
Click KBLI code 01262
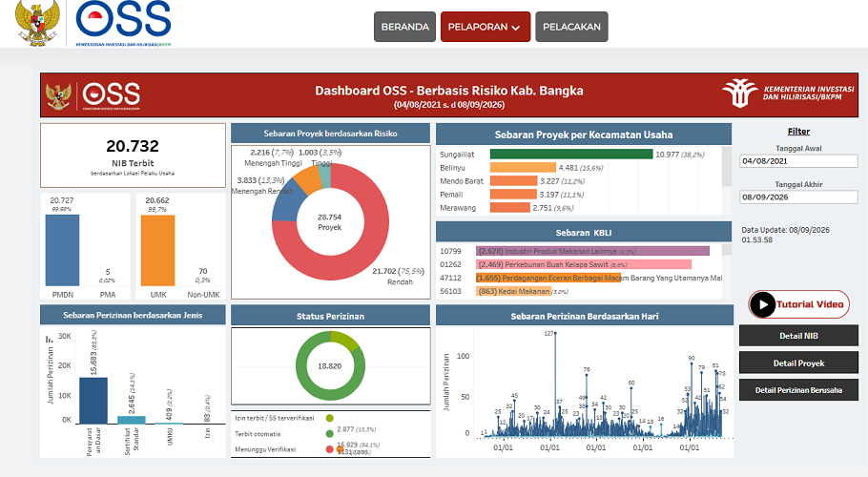pos(450,264)
